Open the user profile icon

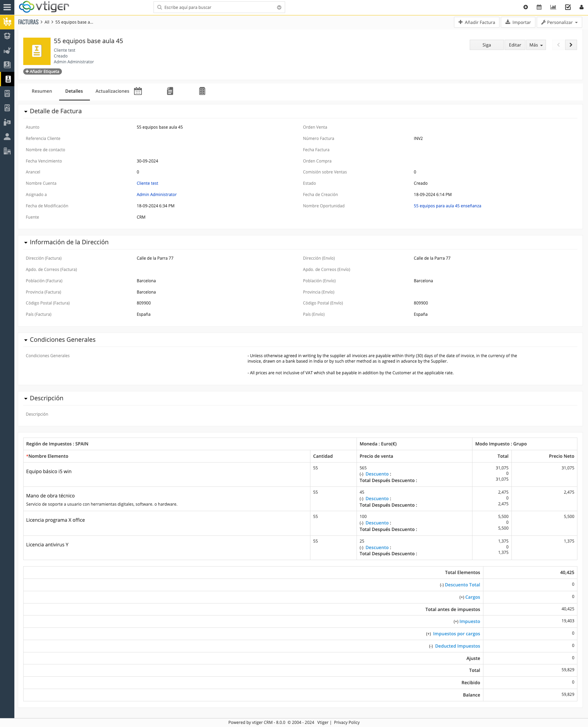[x=581, y=7]
